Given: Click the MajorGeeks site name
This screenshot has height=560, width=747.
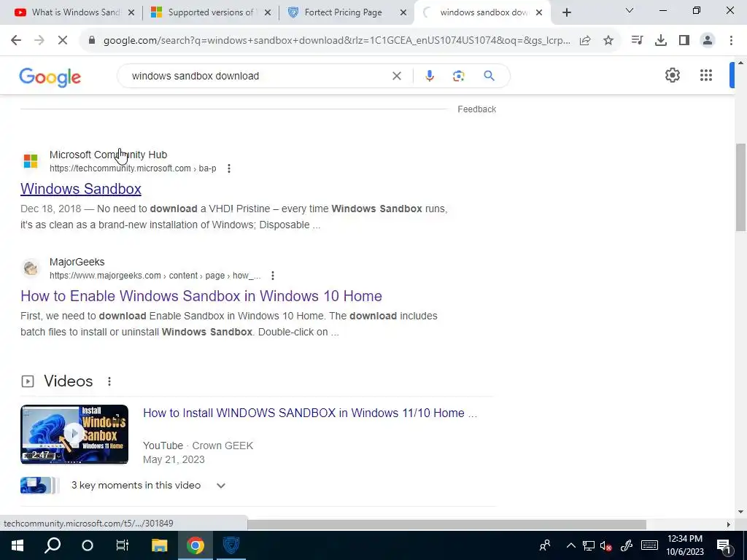Looking at the screenshot, I should click(x=77, y=262).
